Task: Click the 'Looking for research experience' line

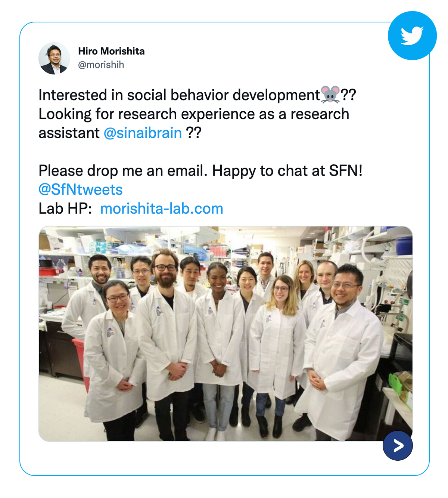Action: pos(194,114)
